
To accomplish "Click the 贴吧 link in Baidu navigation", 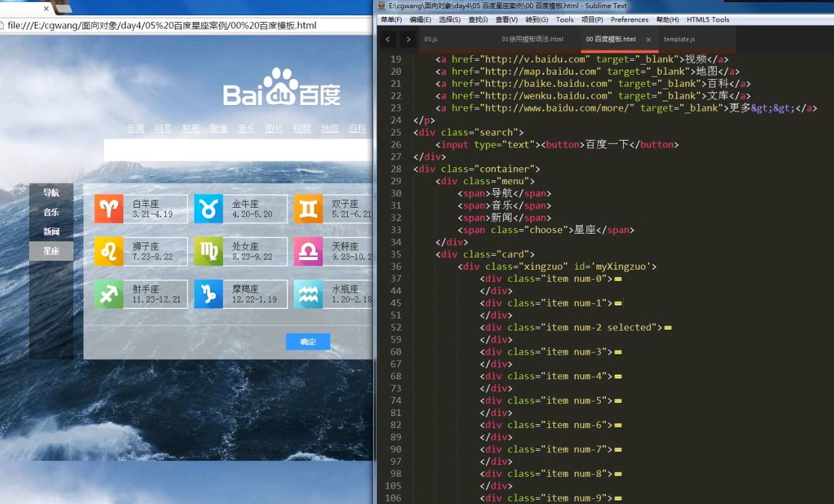I will click(191, 129).
